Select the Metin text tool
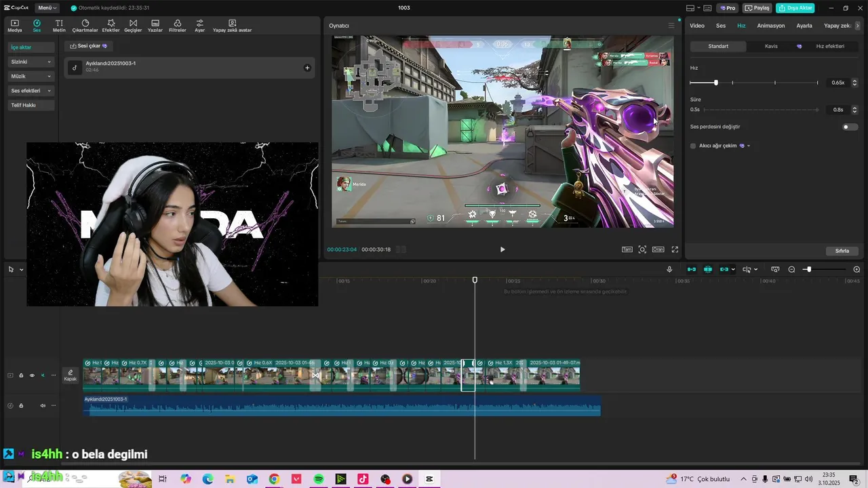The width and height of the screenshot is (868, 488). (x=59, y=26)
